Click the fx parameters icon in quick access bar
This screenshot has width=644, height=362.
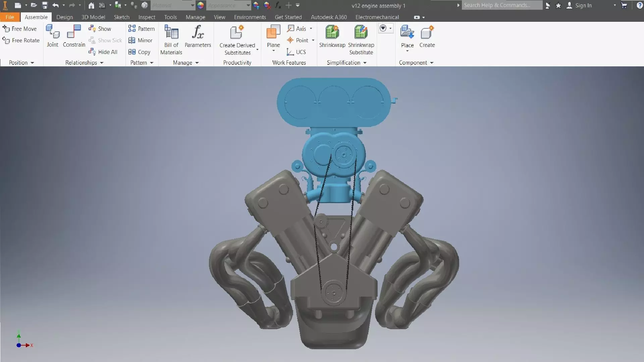point(278,5)
